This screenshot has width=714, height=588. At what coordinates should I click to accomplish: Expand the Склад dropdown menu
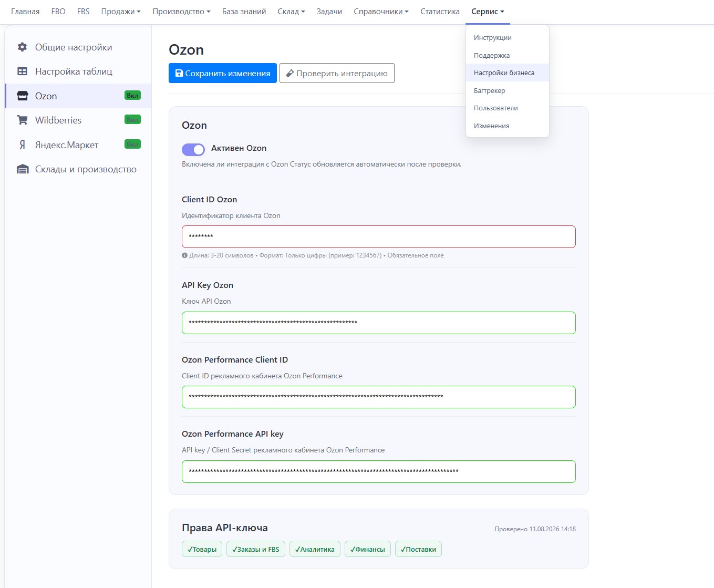pyautogui.click(x=291, y=12)
